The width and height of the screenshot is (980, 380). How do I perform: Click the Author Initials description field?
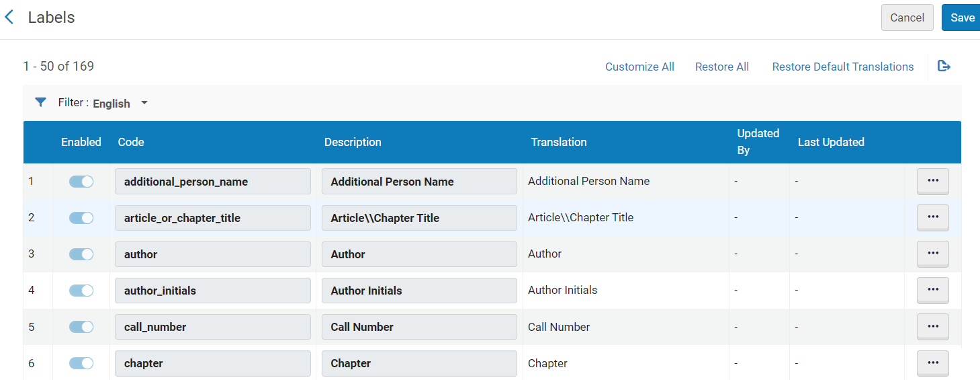pos(419,291)
